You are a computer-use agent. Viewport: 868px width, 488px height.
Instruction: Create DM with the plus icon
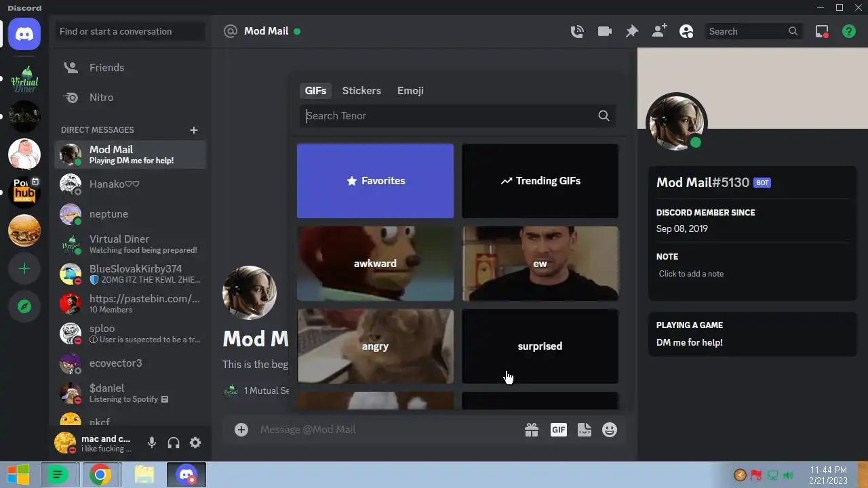coord(194,129)
